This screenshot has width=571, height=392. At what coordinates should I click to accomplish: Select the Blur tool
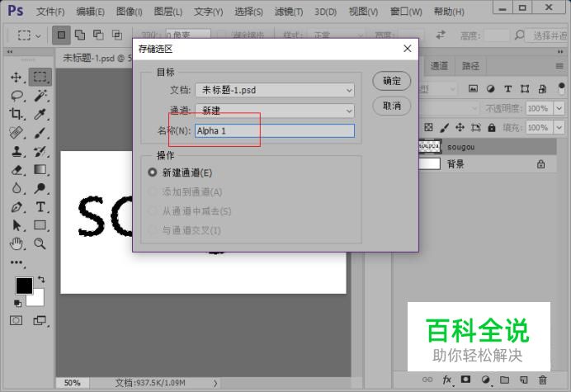[x=17, y=188]
